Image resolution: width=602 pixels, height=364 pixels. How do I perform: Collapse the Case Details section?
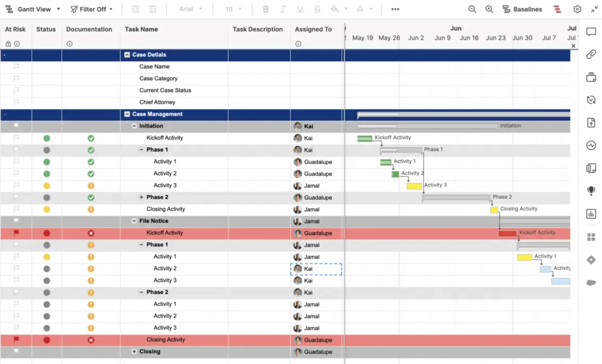[127, 55]
